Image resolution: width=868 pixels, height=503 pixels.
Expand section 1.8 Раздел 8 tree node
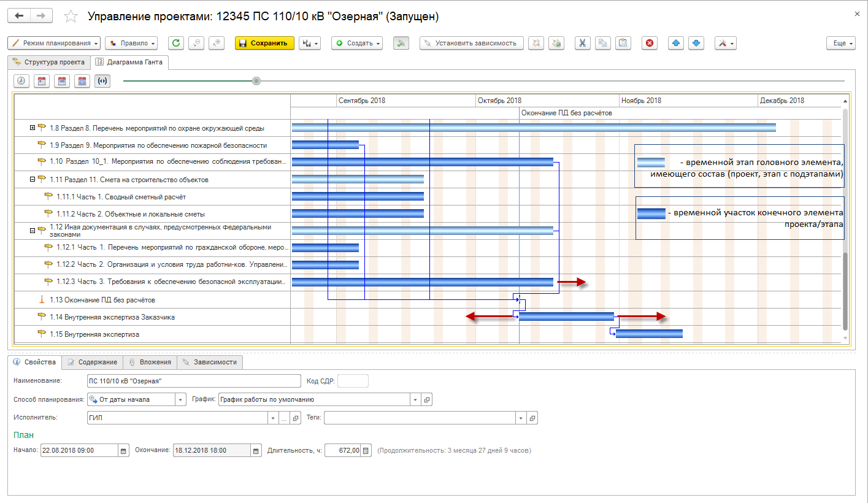(33, 128)
